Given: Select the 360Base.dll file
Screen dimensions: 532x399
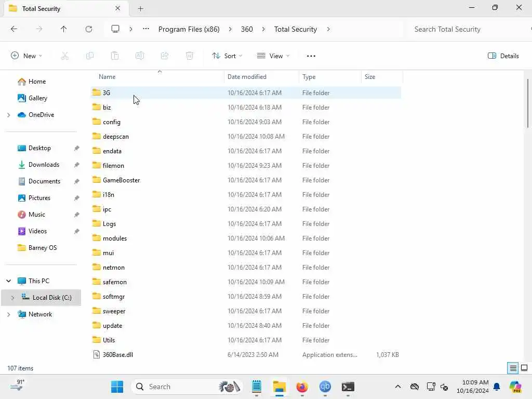Looking at the screenshot, I should [246, 354].
